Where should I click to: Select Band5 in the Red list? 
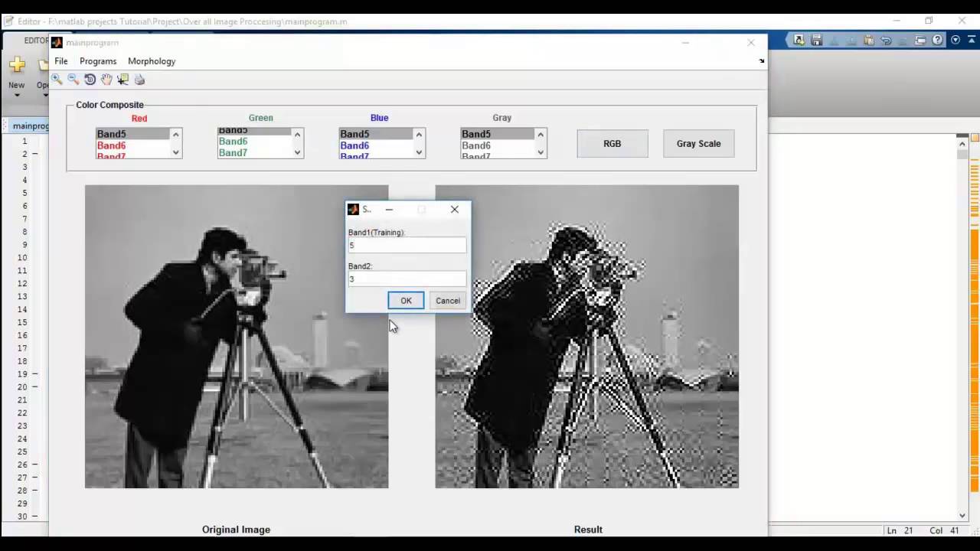(x=132, y=134)
